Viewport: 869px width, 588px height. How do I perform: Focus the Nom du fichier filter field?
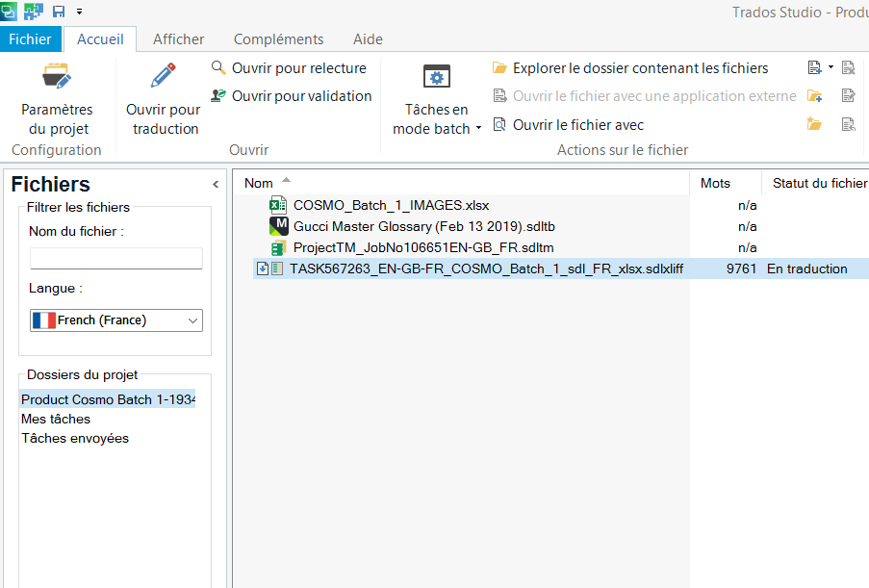(x=116, y=258)
